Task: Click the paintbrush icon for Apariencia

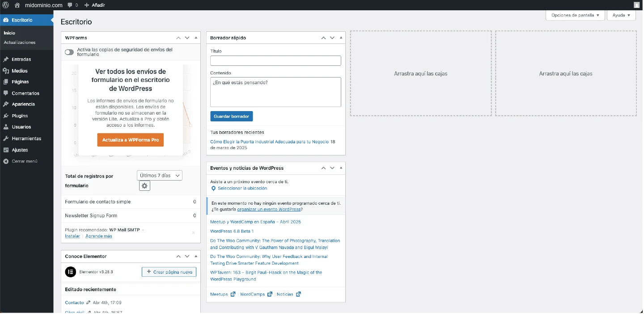Action: coord(6,104)
